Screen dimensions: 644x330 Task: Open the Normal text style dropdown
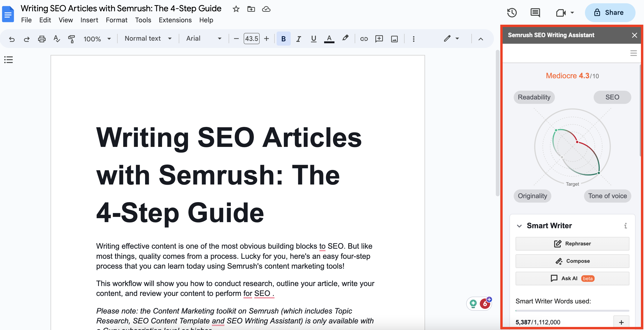click(x=148, y=39)
